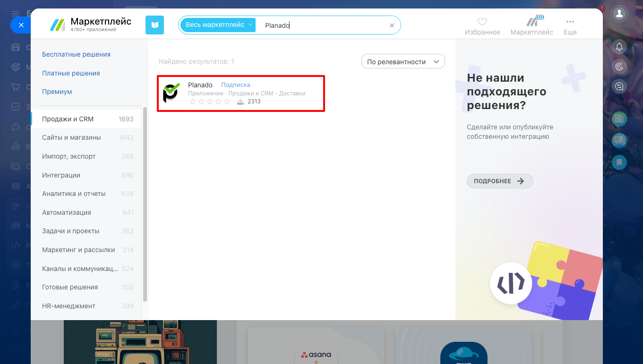Image resolution: width=643 pixels, height=364 pixels.
Task: Open Маркетплейс icon in top-right header
Action: tap(534, 21)
